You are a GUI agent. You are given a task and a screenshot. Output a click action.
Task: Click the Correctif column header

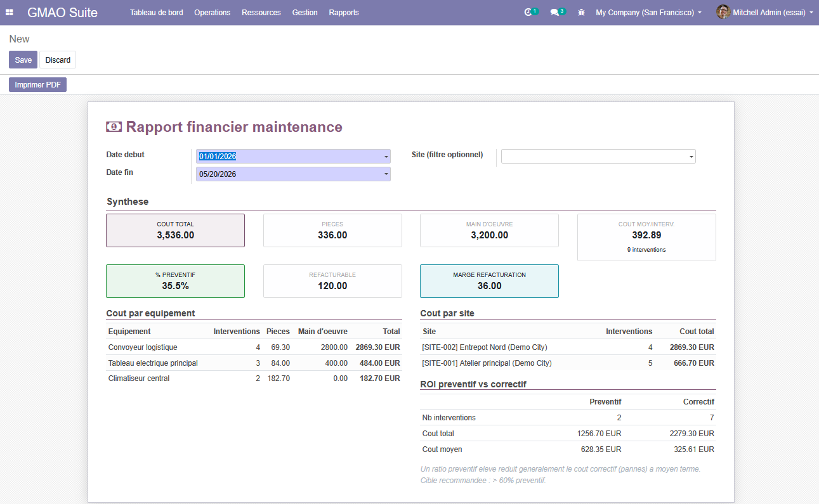click(698, 402)
